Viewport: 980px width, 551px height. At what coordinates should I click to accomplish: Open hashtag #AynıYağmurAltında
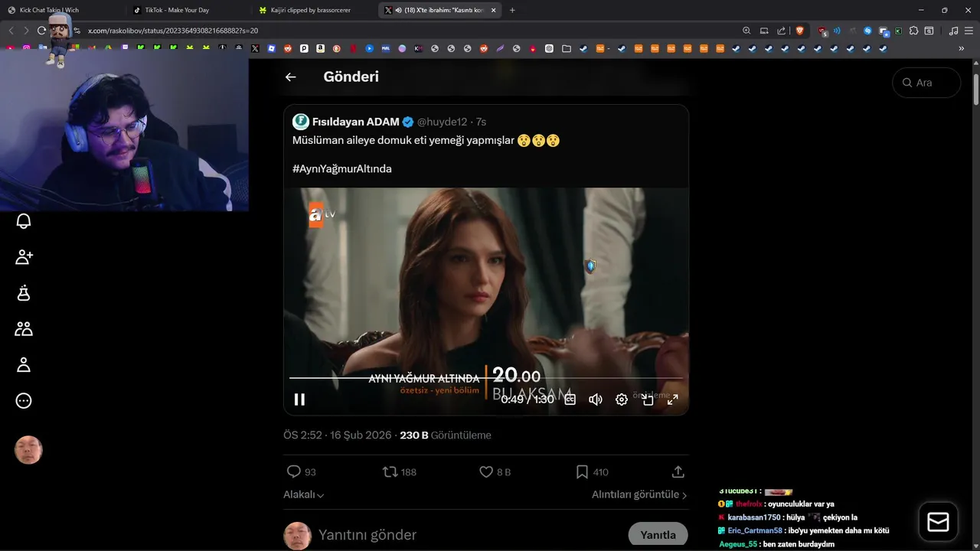[341, 168]
